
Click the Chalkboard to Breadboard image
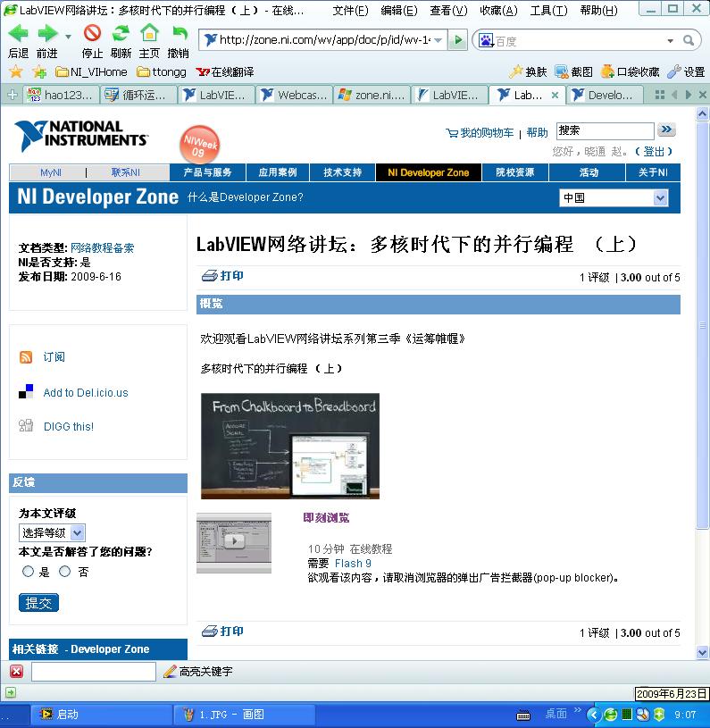point(290,446)
